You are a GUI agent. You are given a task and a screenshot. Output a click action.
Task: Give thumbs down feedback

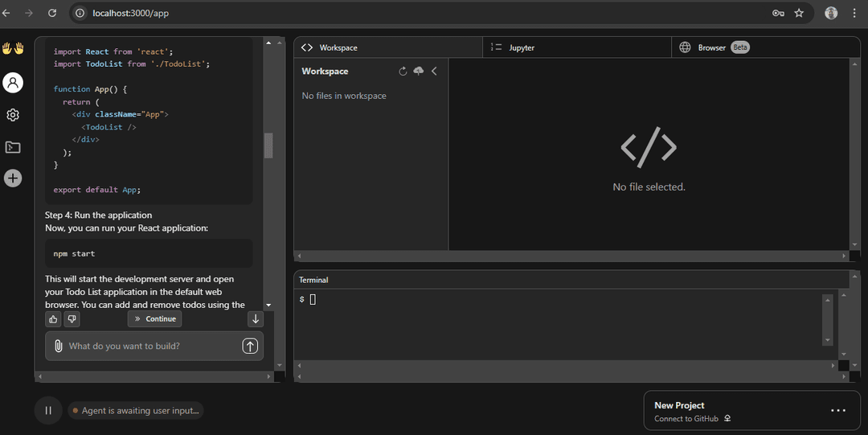coord(72,318)
